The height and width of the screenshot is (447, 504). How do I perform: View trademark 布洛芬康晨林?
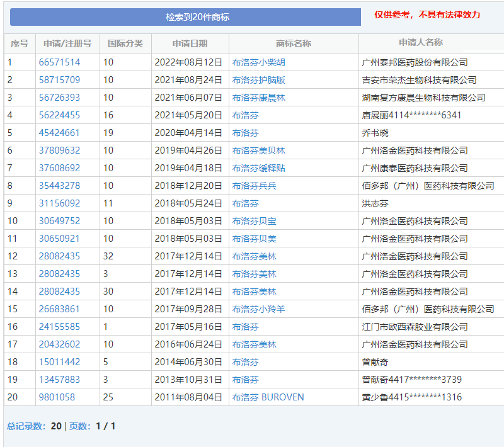click(259, 98)
